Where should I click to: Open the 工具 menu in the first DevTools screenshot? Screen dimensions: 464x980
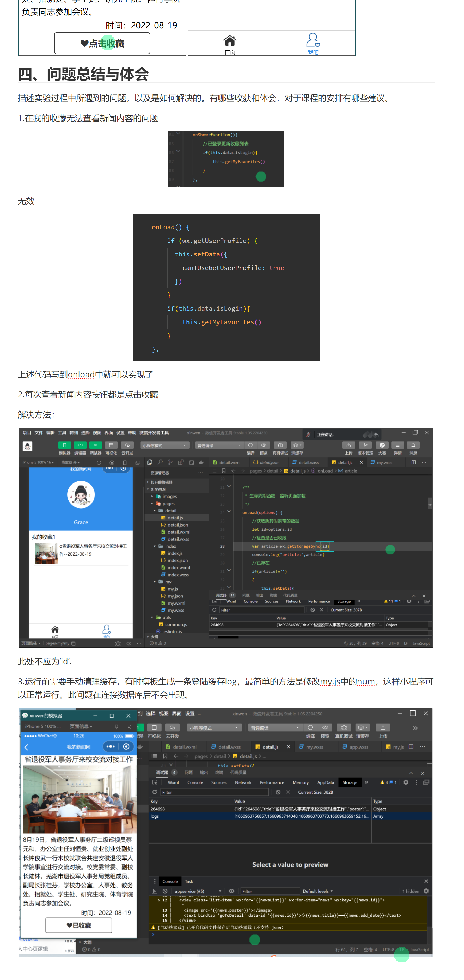coord(62,433)
